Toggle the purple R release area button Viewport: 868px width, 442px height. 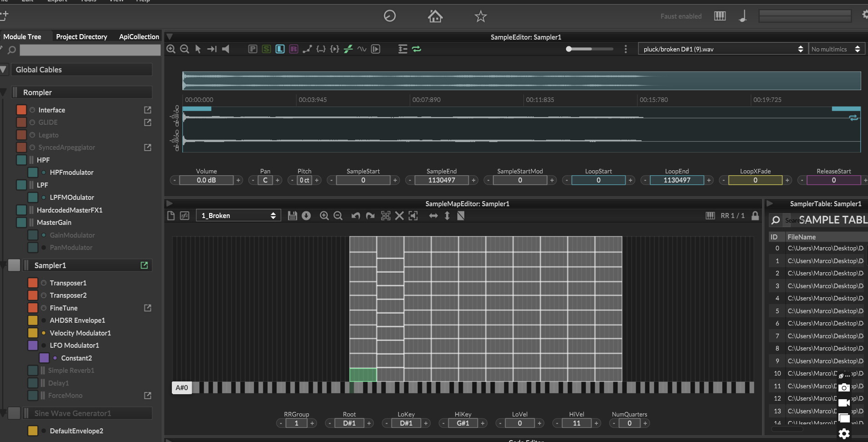[x=294, y=49]
